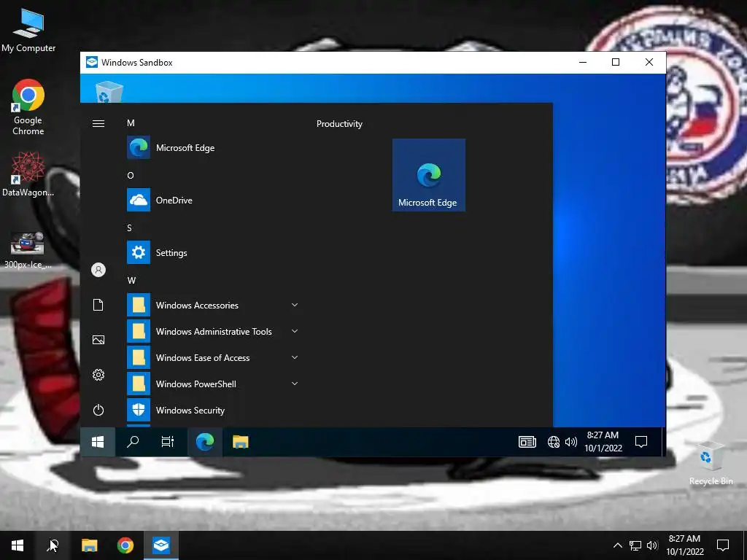Viewport: 747px width, 560px height.
Task: Click the letter S group header
Action: (130, 227)
